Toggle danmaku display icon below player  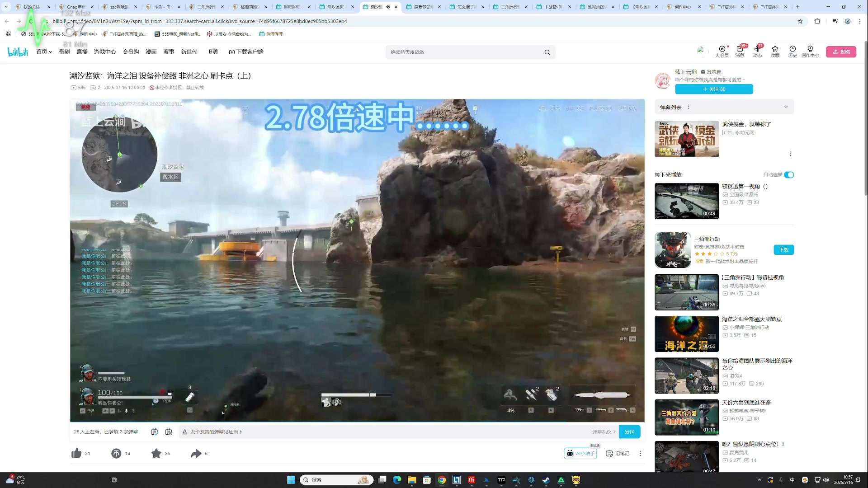tap(154, 432)
